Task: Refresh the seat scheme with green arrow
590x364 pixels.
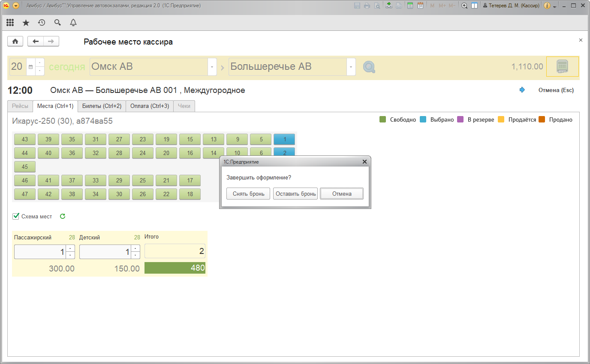Action: 63,216
